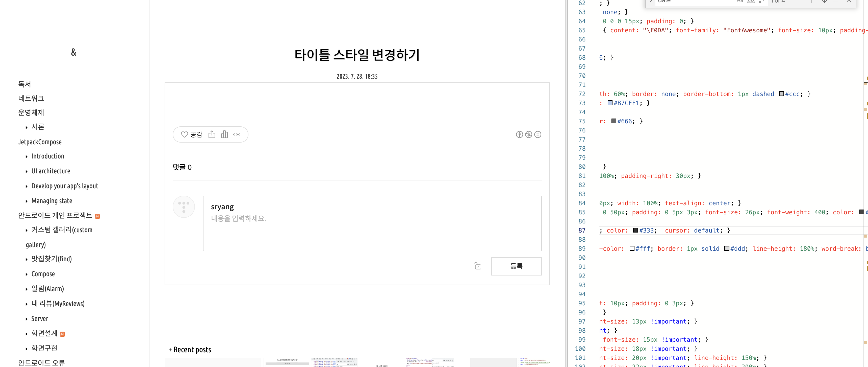Go to next match in find widget
This screenshot has height=367, width=868.
pyautogui.click(x=824, y=1)
